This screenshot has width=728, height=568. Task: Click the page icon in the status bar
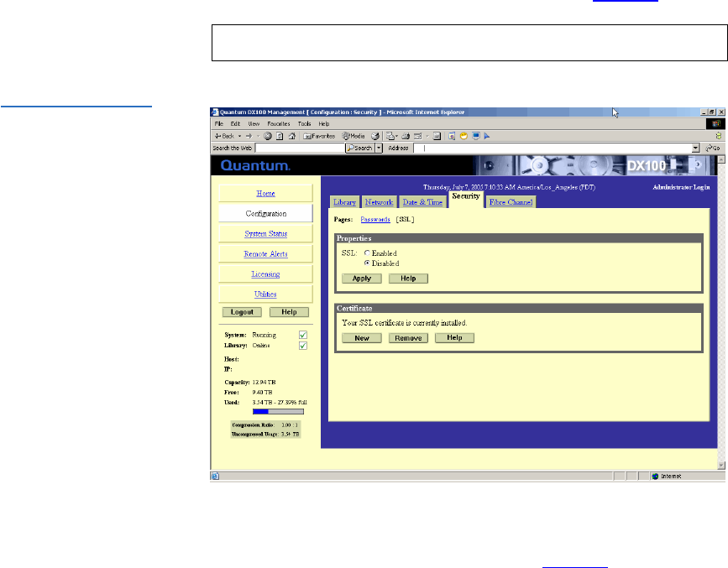(215, 476)
